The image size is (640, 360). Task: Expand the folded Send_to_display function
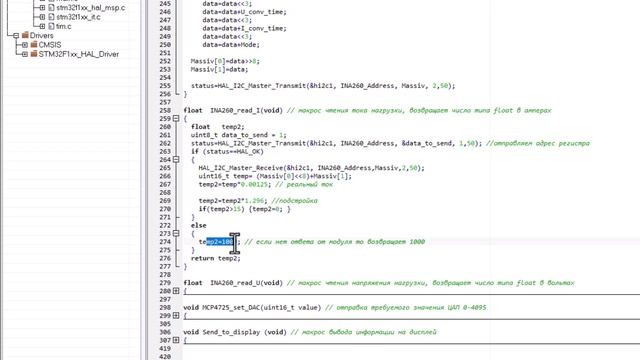[x=176, y=340]
